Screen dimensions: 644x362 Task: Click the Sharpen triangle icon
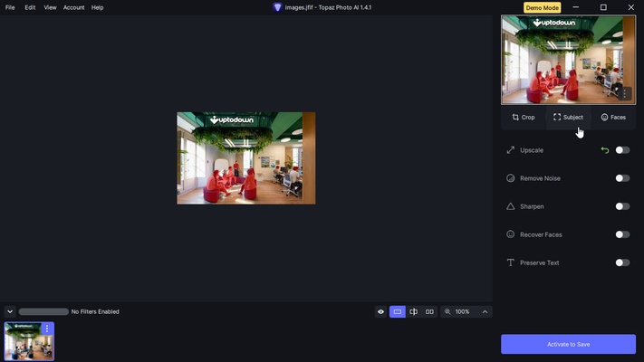(511, 206)
